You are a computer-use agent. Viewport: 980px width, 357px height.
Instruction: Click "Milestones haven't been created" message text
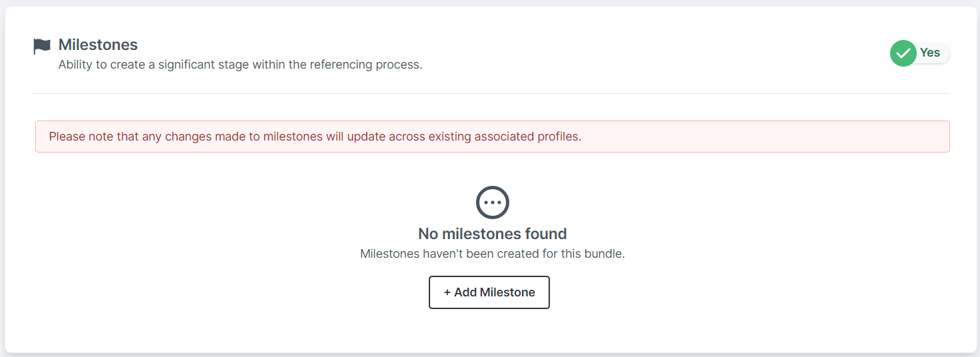point(493,254)
